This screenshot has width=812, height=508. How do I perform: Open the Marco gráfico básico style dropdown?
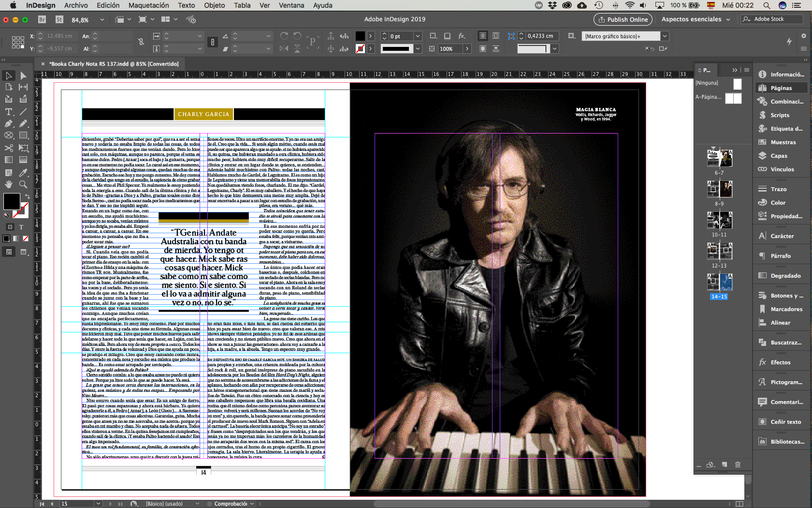(x=665, y=36)
